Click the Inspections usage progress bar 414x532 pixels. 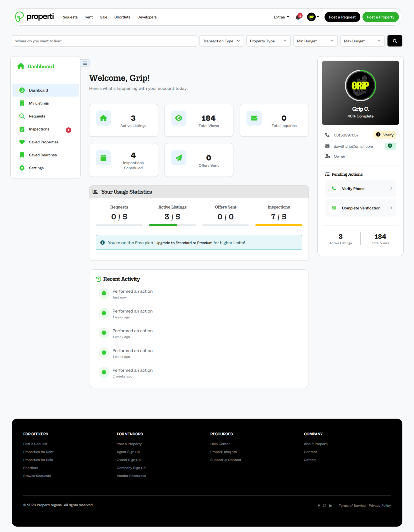pos(278,225)
